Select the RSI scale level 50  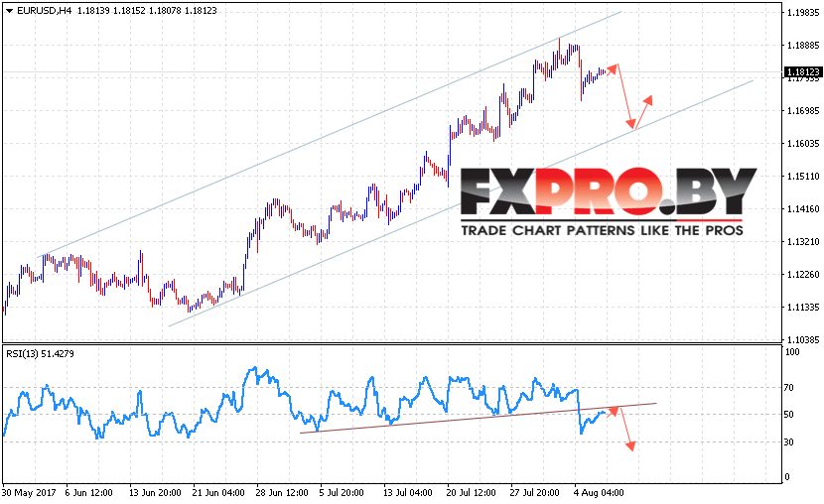[789, 415]
